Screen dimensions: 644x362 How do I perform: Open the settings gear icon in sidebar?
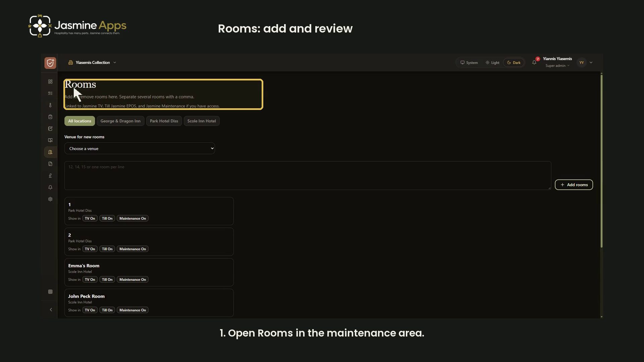point(50,199)
